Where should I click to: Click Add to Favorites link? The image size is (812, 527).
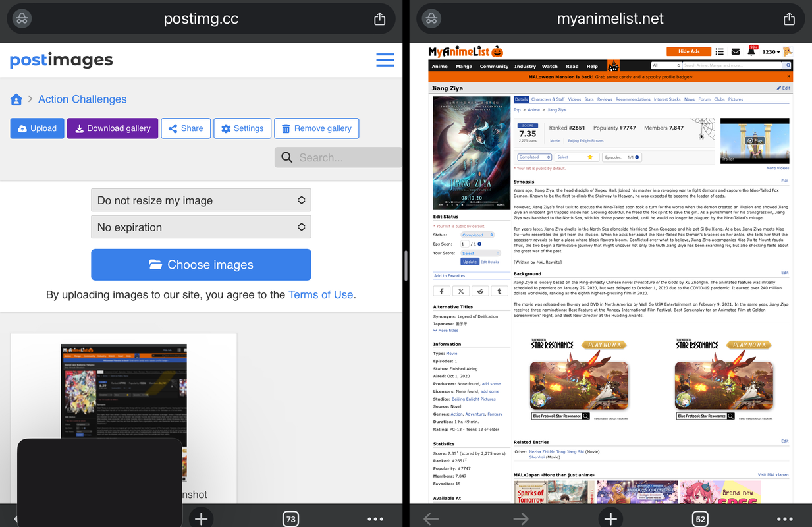[x=450, y=276]
